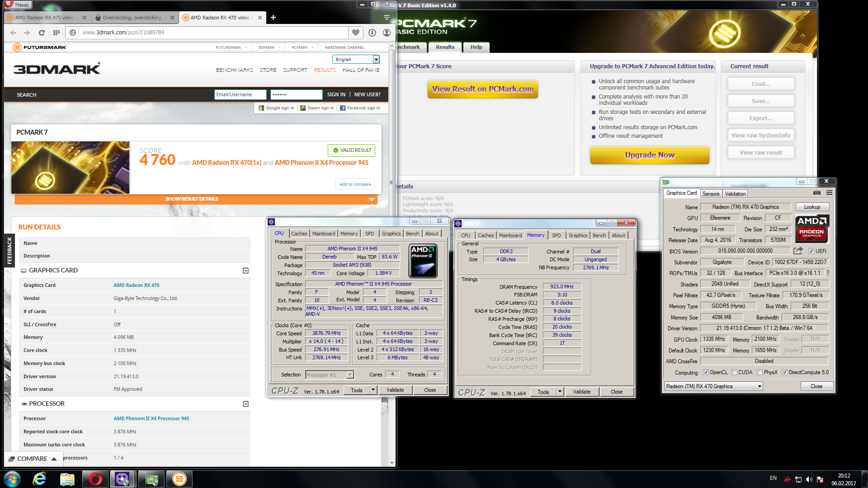Click View Result on PCMark.com button
Image resolution: width=868 pixels, height=488 pixels.
click(482, 89)
